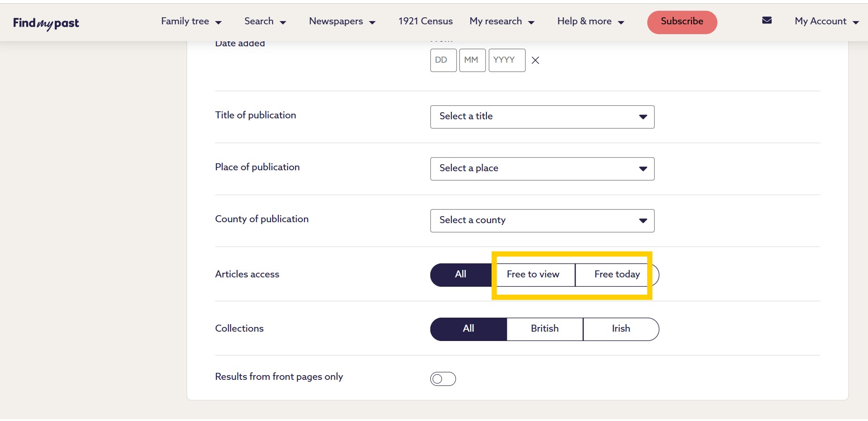Open the Select a title dropdown
This screenshot has height=421, width=868.
pyautogui.click(x=542, y=117)
